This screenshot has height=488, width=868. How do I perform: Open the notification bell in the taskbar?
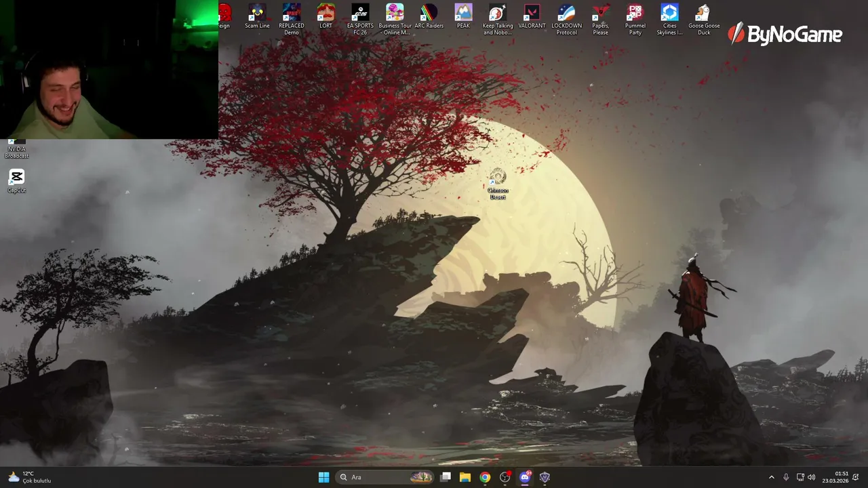[x=856, y=477]
